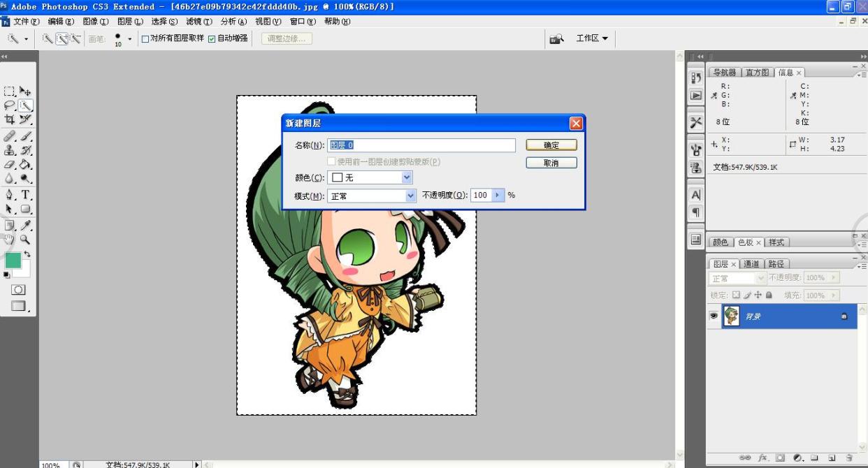Select the Hand tool
The height and width of the screenshot is (468, 868).
[x=10, y=239]
